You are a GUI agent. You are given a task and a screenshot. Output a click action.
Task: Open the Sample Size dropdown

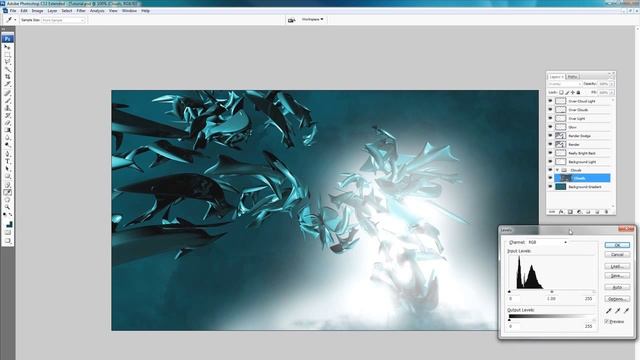pyautogui.click(x=63, y=20)
